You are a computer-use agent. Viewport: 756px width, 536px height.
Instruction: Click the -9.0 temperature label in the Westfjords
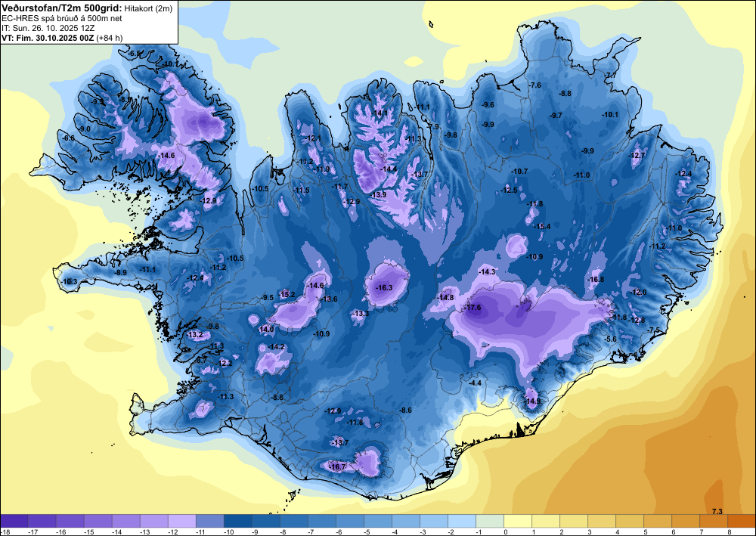85,129
